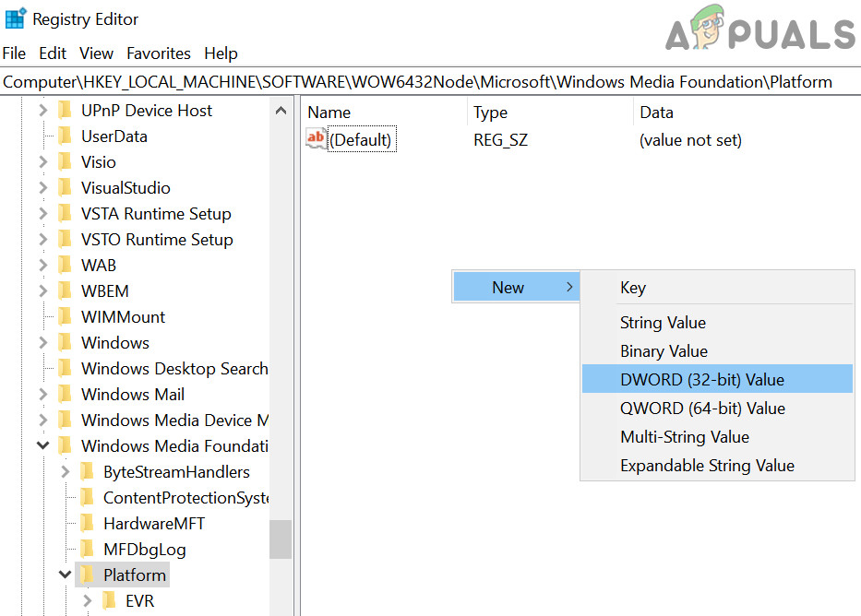The image size is (861, 616).
Task: Select the Windows Media Foundation tree item
Action: (174, 445)
